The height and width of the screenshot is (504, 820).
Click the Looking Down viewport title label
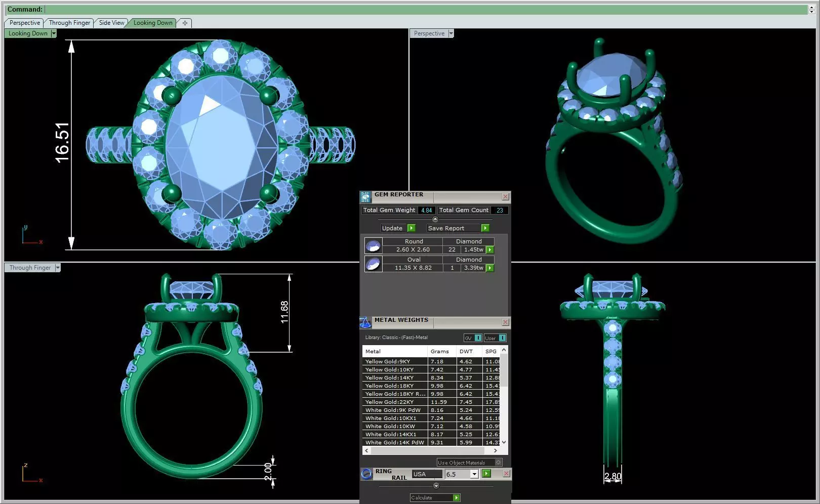coord(28,33)
